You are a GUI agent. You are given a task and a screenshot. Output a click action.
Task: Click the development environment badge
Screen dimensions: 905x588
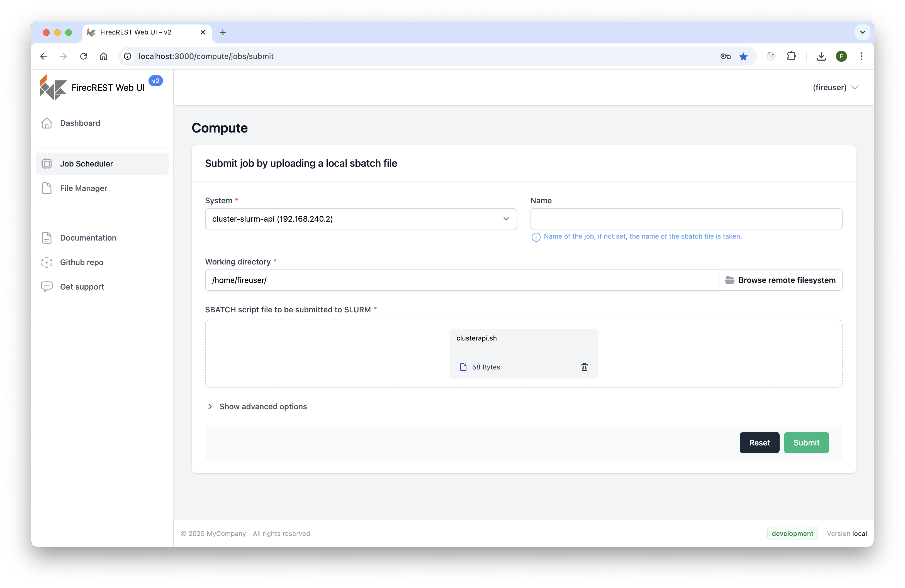click(792, 533)
